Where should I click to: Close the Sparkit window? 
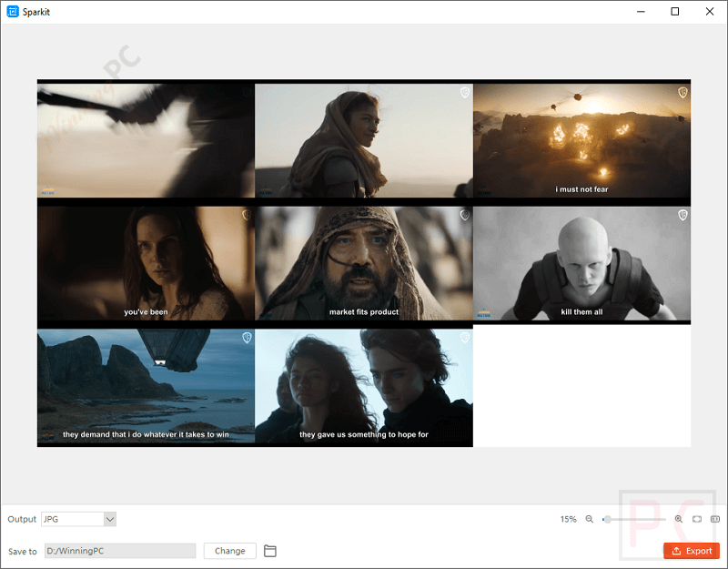point(710,11)
